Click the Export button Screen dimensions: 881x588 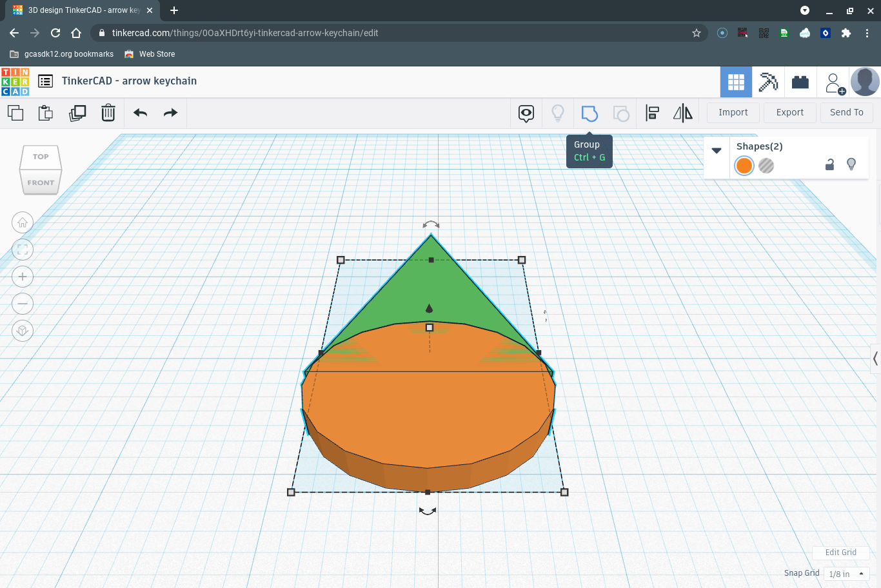[x=790, y=112]
